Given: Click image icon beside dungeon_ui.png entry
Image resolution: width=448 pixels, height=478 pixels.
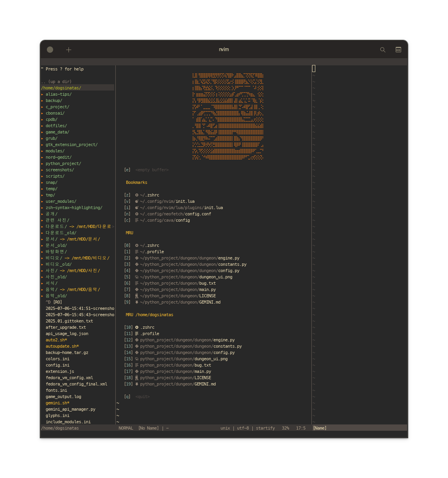Looking at the screenshot, I should tap(137, 277).
